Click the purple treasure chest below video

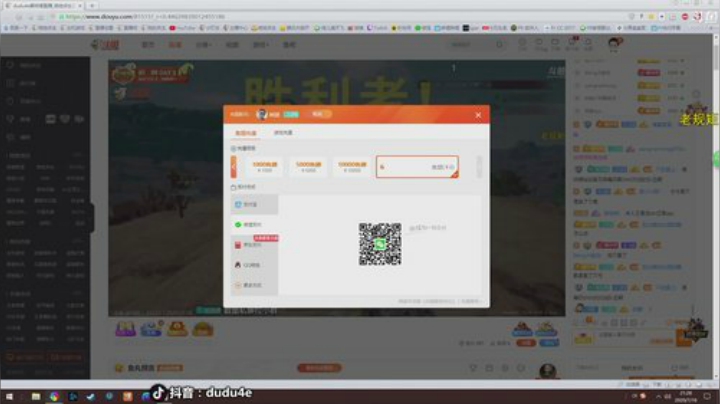(x=125, y=329)
